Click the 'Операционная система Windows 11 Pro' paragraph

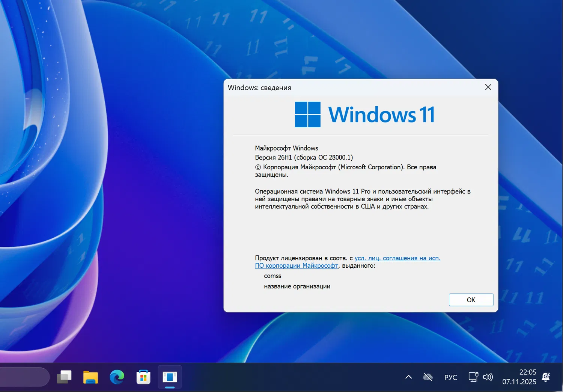[363, 199]
